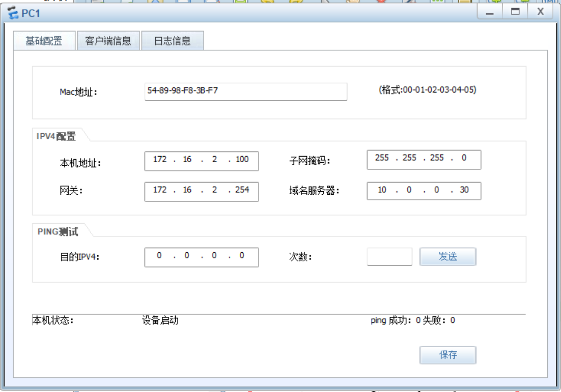Screen dimensions: 561x392
Task: Click the ping 成功 失败 counter text
Action: point(413,320)
